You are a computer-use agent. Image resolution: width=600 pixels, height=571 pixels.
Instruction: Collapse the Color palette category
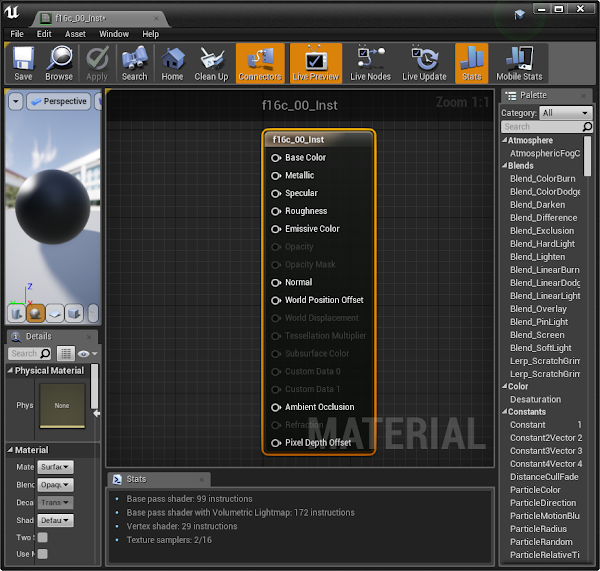pos(505,386)
